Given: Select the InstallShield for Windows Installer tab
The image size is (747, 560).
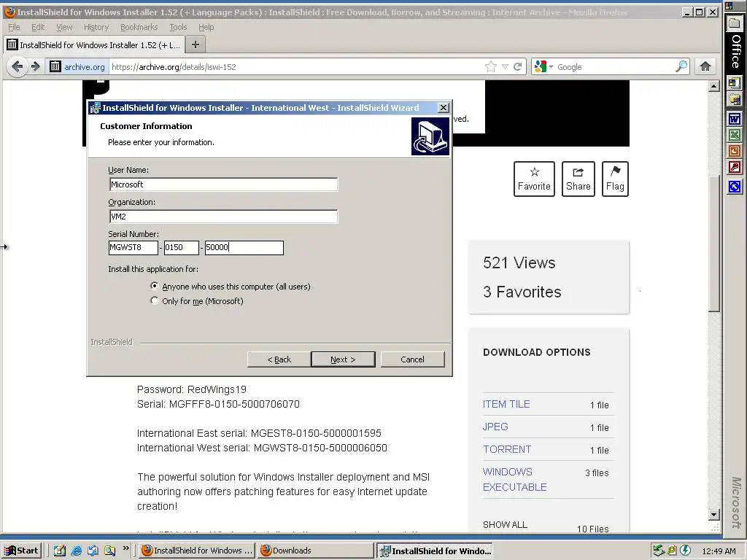Looking at the screenshot, I should pos(93,44).
